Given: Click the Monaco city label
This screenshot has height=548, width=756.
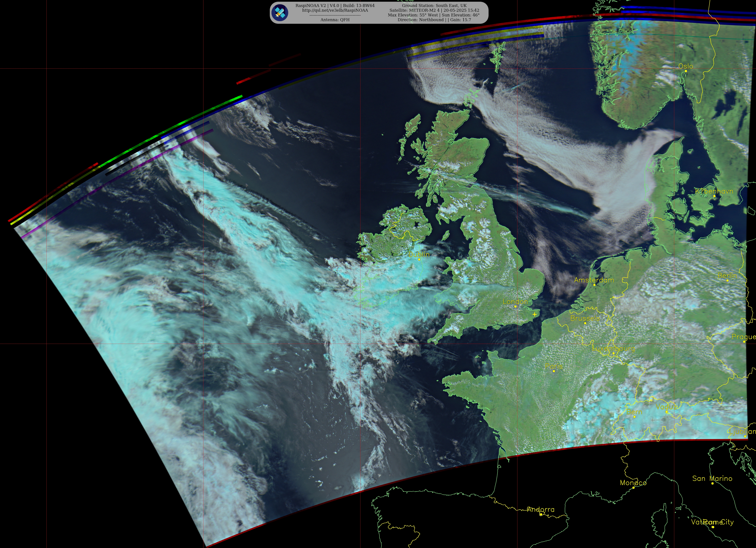Looking at the screenshot, I should click(633, 483).
